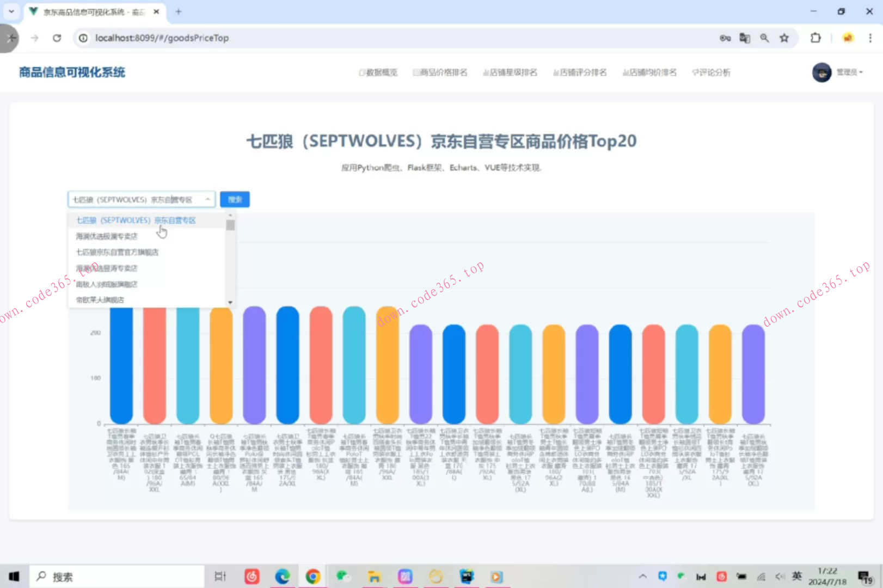The image size is (883, 588).
Task: Open the password key icon in address bar
Action: pos(725,38)
